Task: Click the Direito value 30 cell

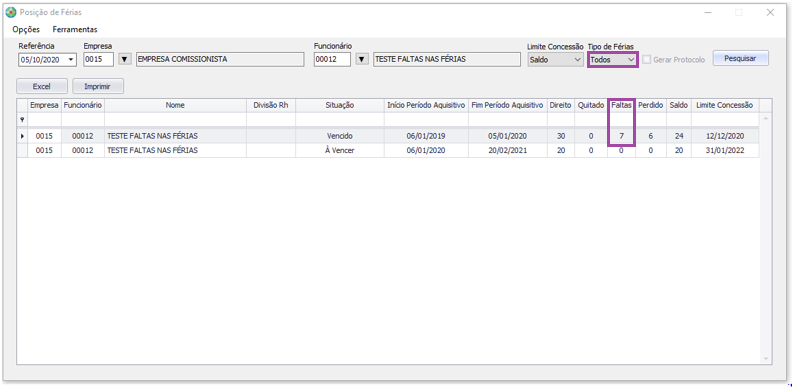Action: coord(561,136)
